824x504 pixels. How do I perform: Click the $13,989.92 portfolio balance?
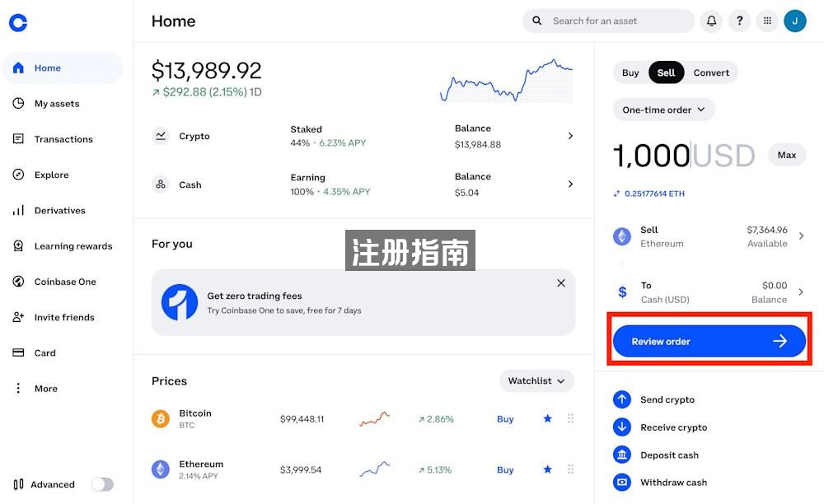[207, 70]
